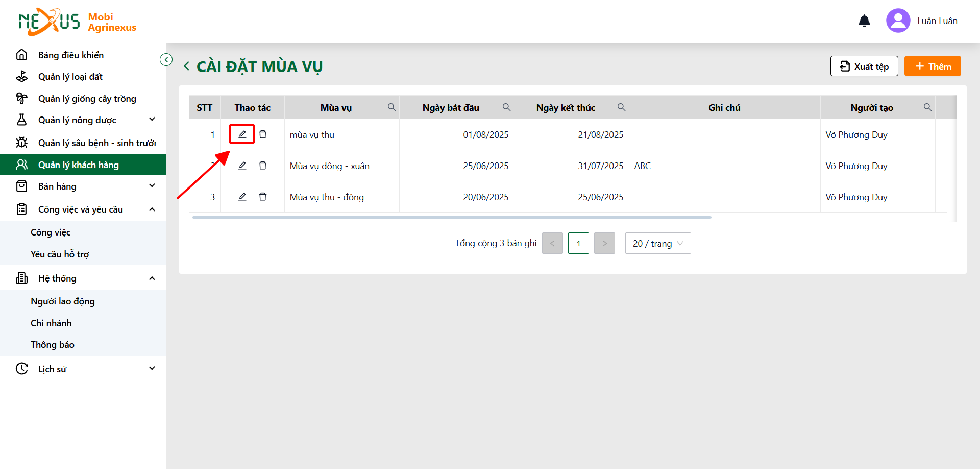Open the notification bell

coord(864,20)
